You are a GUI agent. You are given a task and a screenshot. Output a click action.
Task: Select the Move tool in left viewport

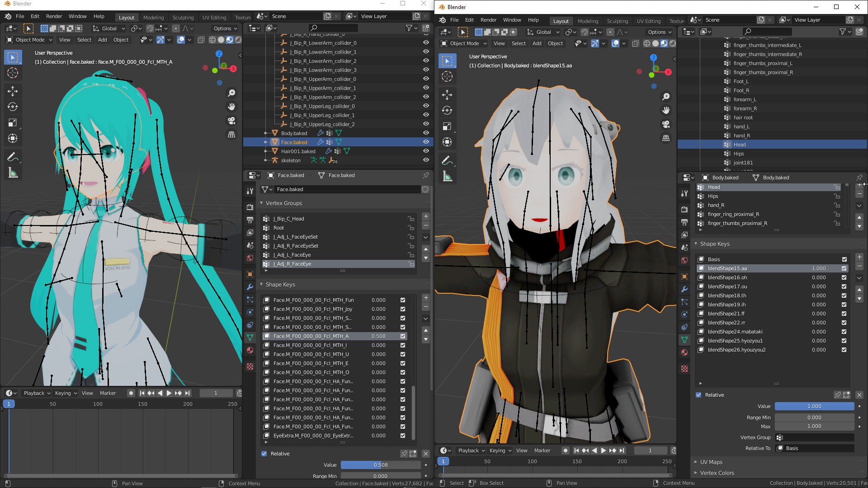coord(13,91)
